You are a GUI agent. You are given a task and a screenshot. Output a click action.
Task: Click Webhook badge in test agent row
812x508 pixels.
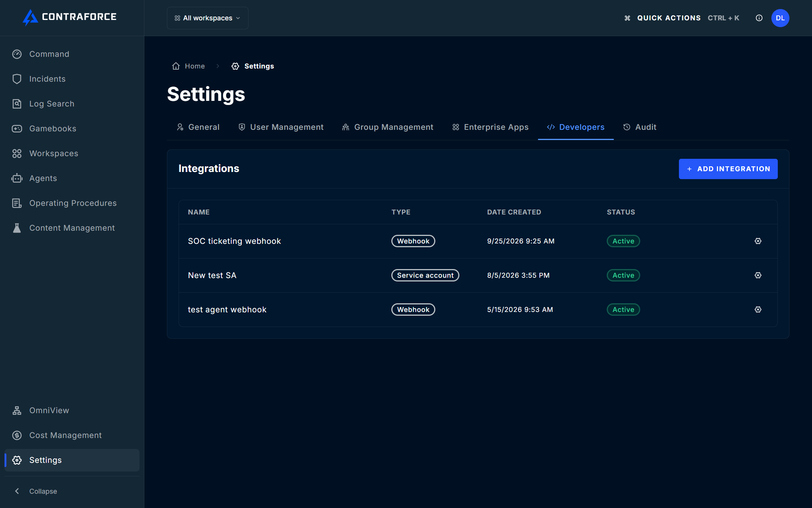[x=413, y=310]
